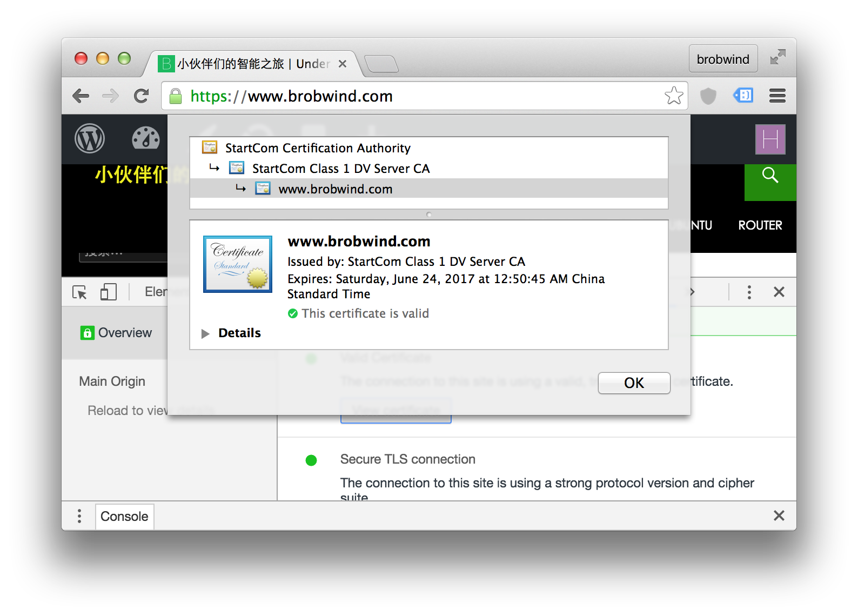The width and height of the screenshot is (858, 616).
Task: Click the certificate pane split divider handle
Action: (429, 215)
